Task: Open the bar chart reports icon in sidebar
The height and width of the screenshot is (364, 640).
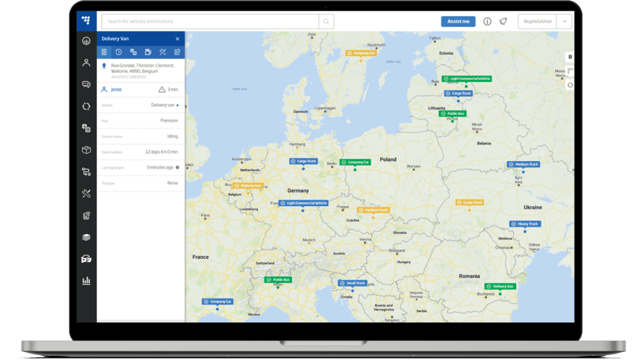Action: tap(86, 281)
